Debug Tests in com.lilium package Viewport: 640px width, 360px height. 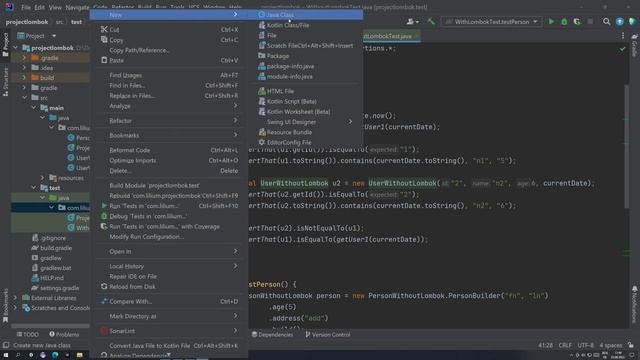pos(169,216)
